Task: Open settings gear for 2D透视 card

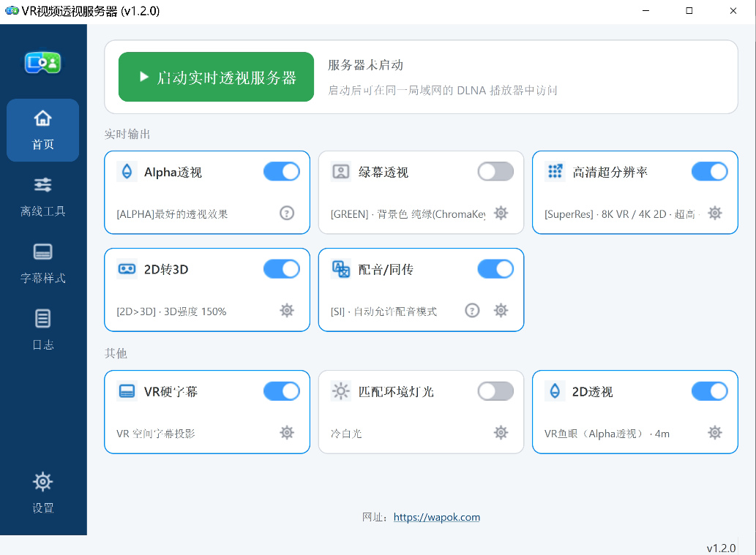Action: click(x=715, y=433)
